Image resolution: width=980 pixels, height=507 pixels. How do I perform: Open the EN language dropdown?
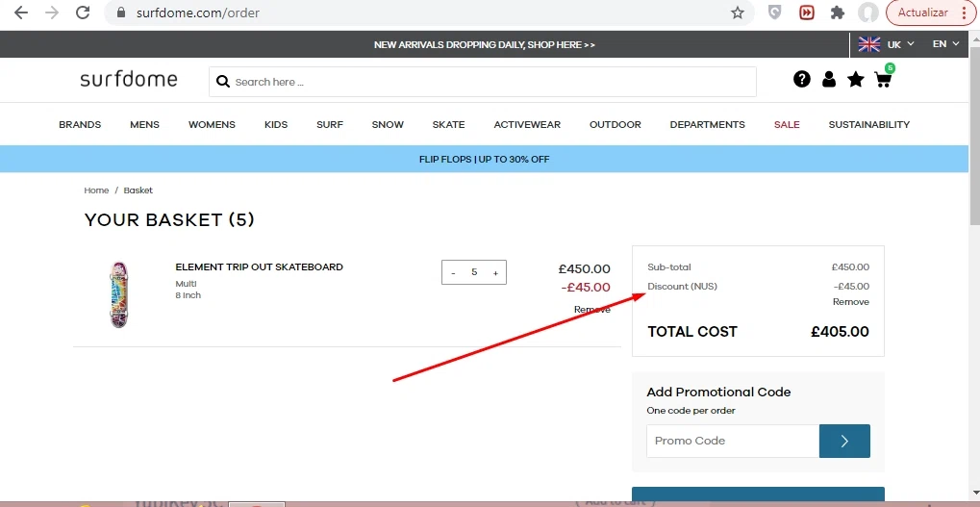[945, 43]
